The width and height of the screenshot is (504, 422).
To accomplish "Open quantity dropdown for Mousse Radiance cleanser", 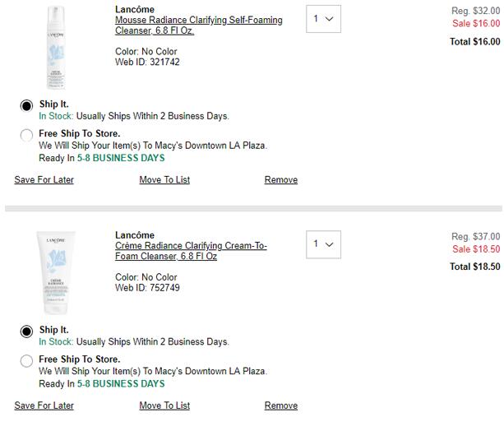I will point(323,19).
